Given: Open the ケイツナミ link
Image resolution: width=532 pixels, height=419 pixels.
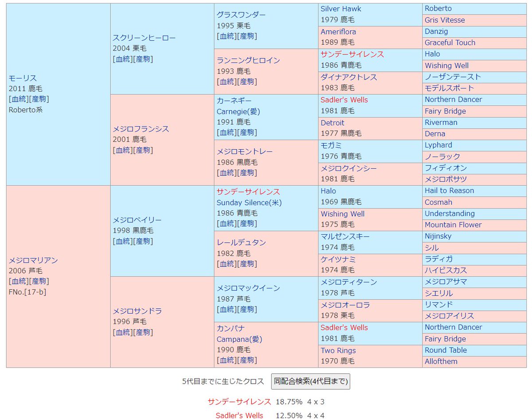Looking at the screenshot, I should point(338,259).
